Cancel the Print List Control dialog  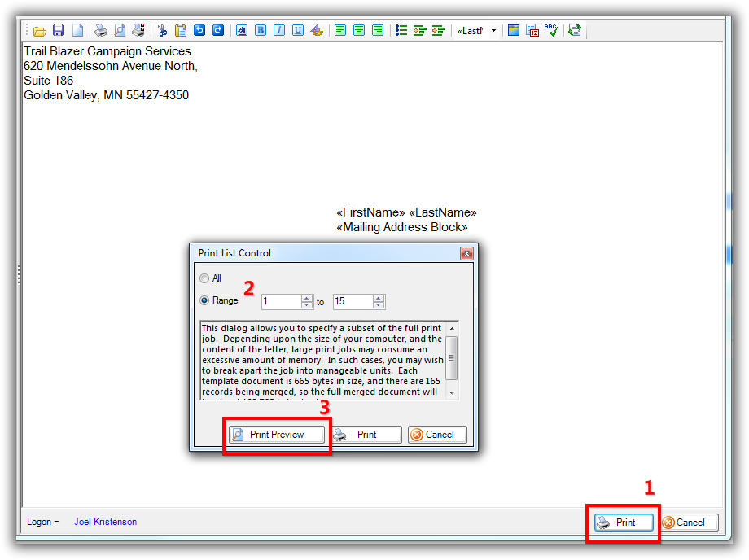(437, 435)
